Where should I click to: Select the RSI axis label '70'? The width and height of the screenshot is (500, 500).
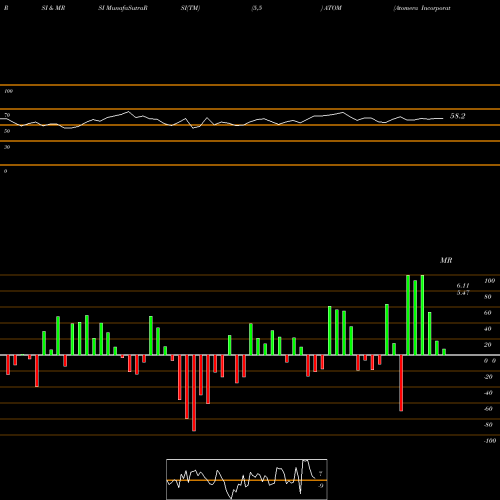coord(7,115)
